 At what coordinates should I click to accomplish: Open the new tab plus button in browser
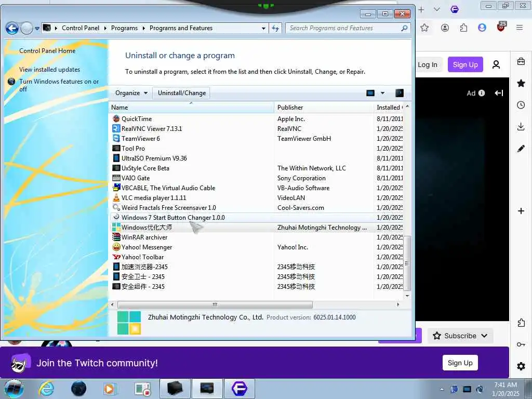421,9
